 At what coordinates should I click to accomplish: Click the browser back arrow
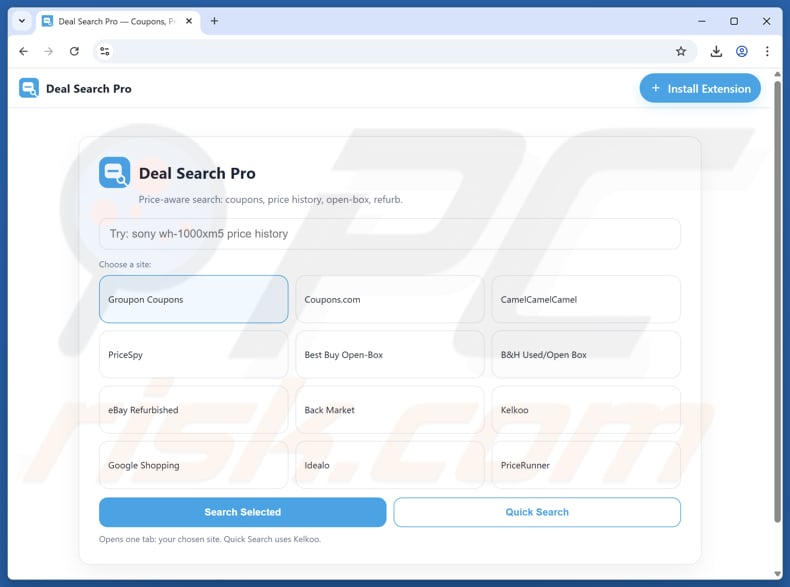click(23, 51)
